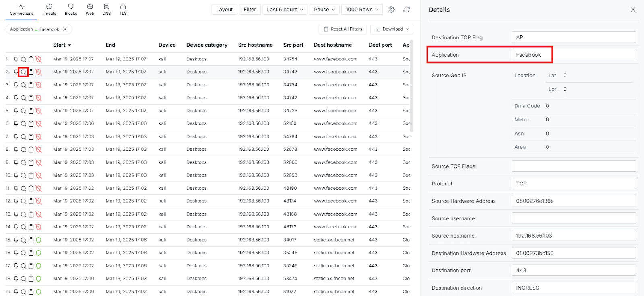Image resolution: width=644 pixels, height=296 pixels.
Task: Click the clipboard icon on row 5
Action: 31,111
